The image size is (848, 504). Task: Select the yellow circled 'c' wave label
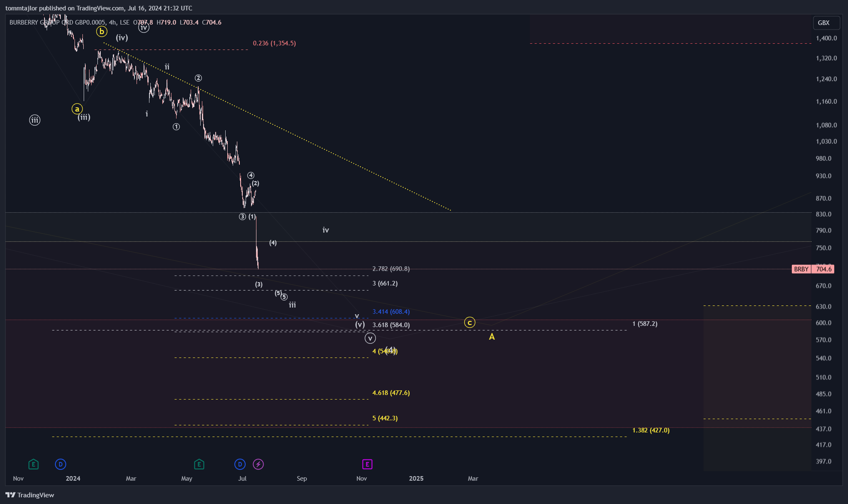tap(470, 323)
